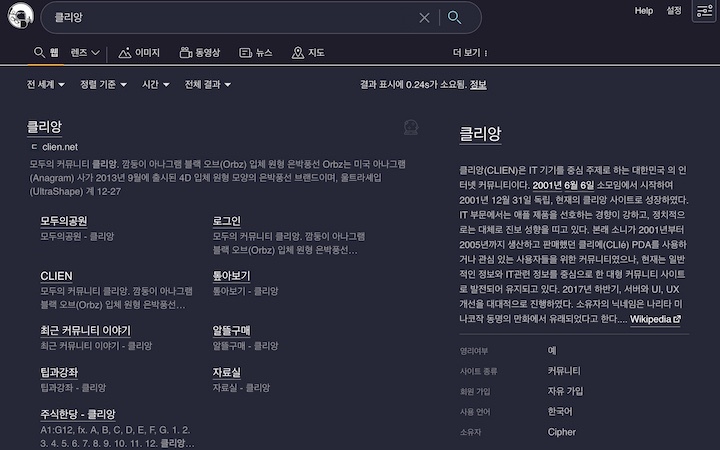This screenshot has height=450, width=720.
Task: Open the 톺아보기 sublink
Action: point(231,276)
